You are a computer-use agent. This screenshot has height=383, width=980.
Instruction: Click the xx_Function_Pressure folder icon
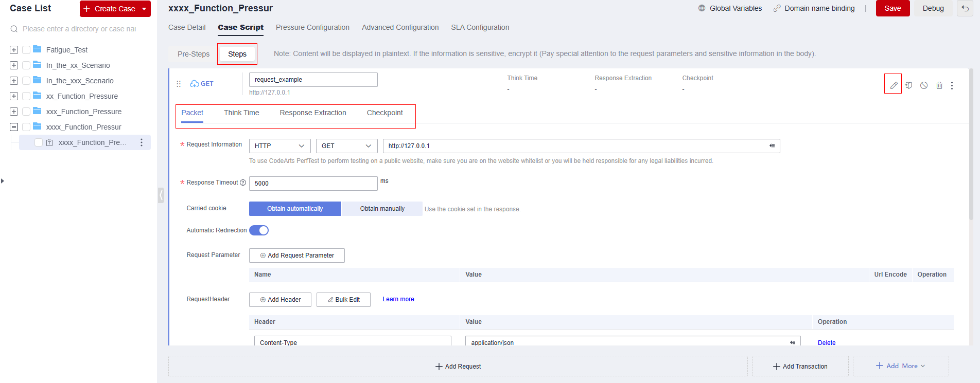(x=37, y=96)
